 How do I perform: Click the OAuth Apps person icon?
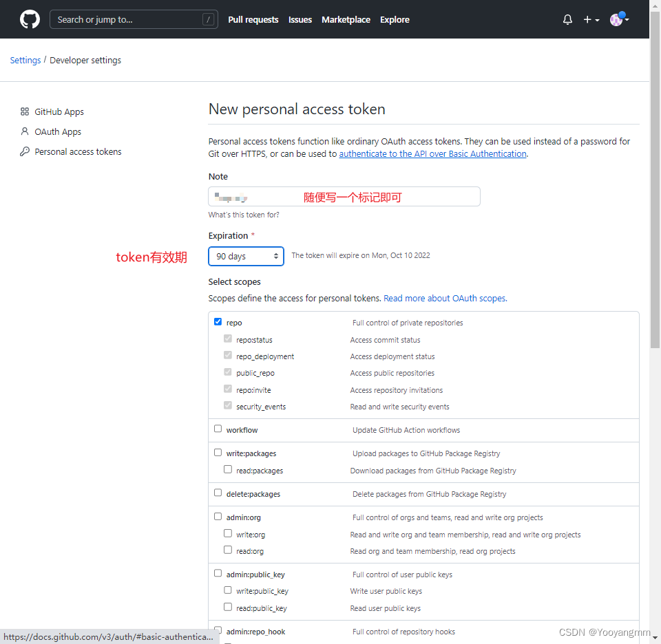[x=25, y=131]
